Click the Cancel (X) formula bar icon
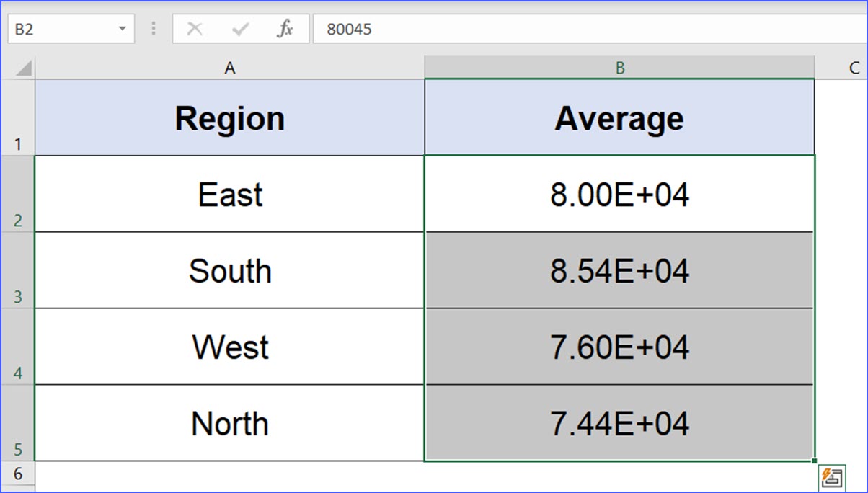 point(195,29)
